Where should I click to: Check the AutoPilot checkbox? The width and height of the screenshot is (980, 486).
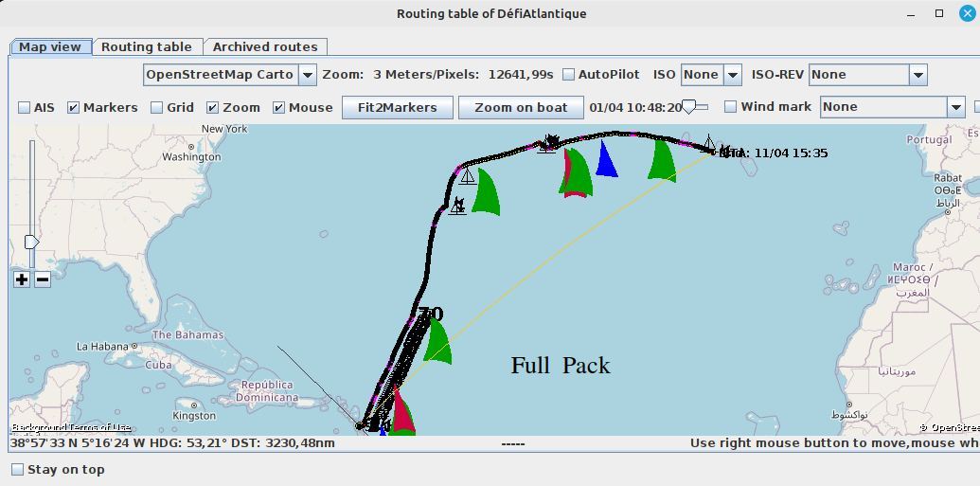[569, 75]
